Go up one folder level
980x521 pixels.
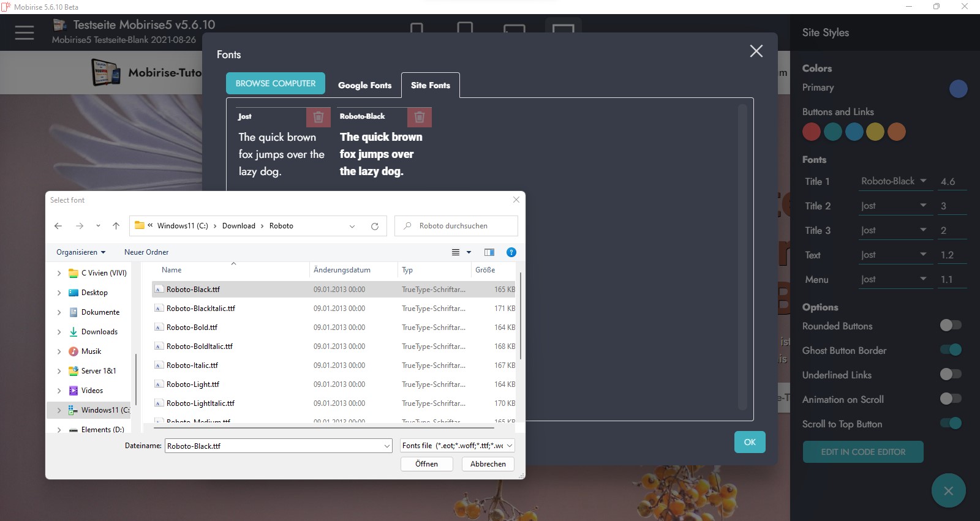coord(116,226)
